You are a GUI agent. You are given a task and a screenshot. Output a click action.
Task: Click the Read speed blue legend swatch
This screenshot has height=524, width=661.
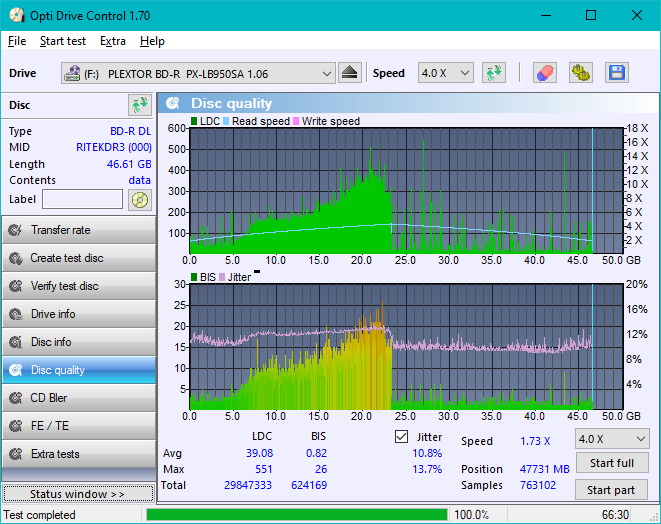pos(226,121)
